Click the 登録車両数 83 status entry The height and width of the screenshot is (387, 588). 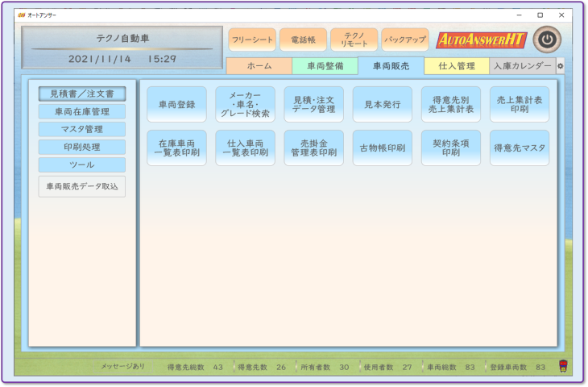pos(517,367)
